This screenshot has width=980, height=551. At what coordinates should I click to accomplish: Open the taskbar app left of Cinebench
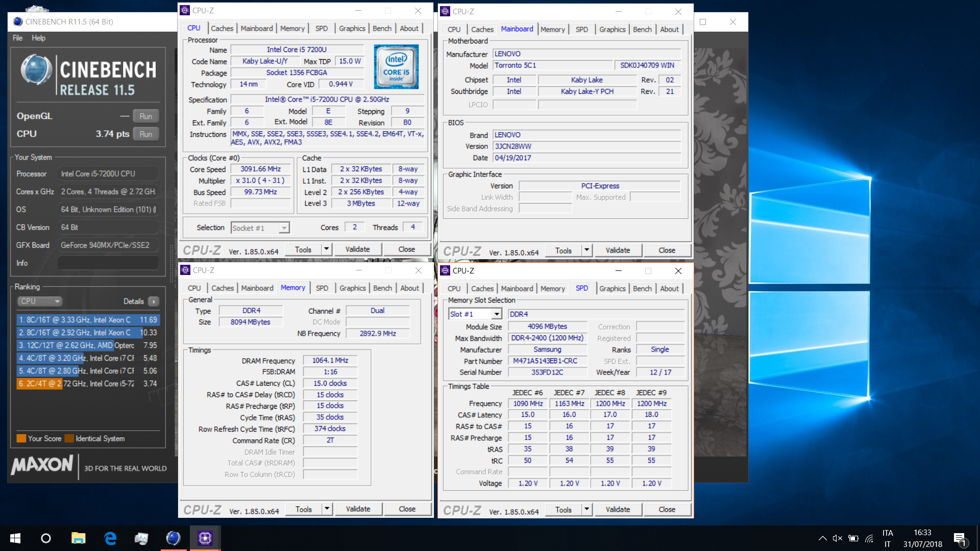pyautogui.click(x=141, y=538)
